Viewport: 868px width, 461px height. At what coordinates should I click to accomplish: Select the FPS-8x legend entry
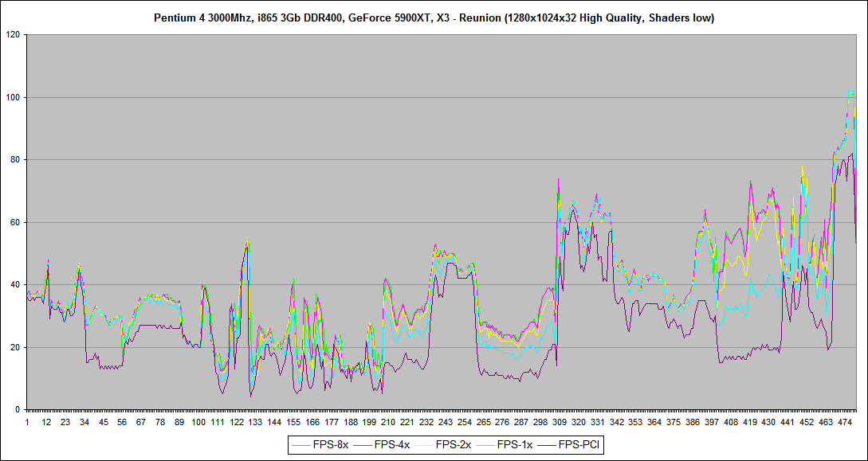(332, 446)
